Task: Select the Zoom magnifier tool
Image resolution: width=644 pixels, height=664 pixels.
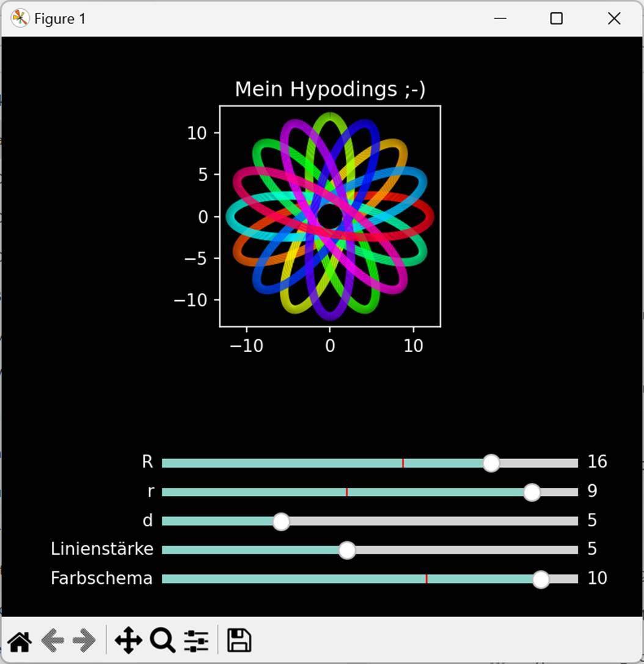Action: (x=163, y=641)
